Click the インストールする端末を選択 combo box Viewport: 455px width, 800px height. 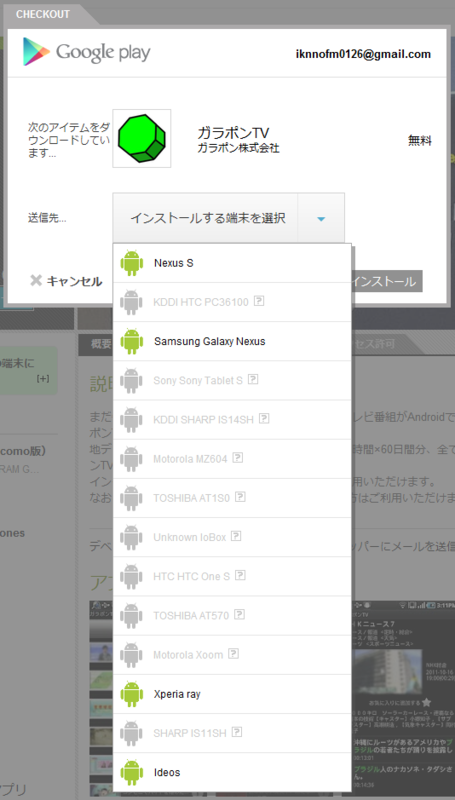point(229,218)
